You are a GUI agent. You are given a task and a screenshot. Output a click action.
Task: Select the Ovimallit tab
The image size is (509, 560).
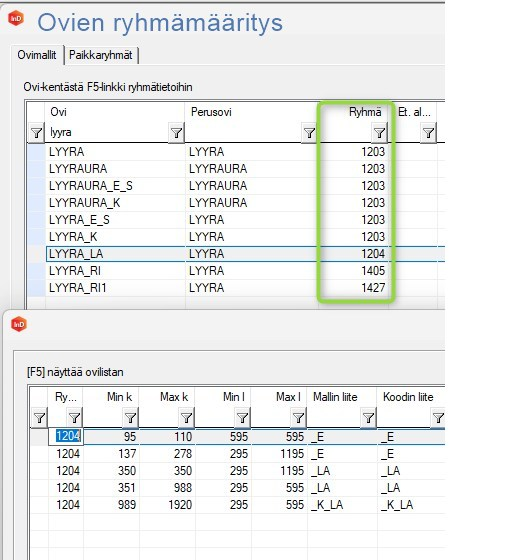[37, 55]
